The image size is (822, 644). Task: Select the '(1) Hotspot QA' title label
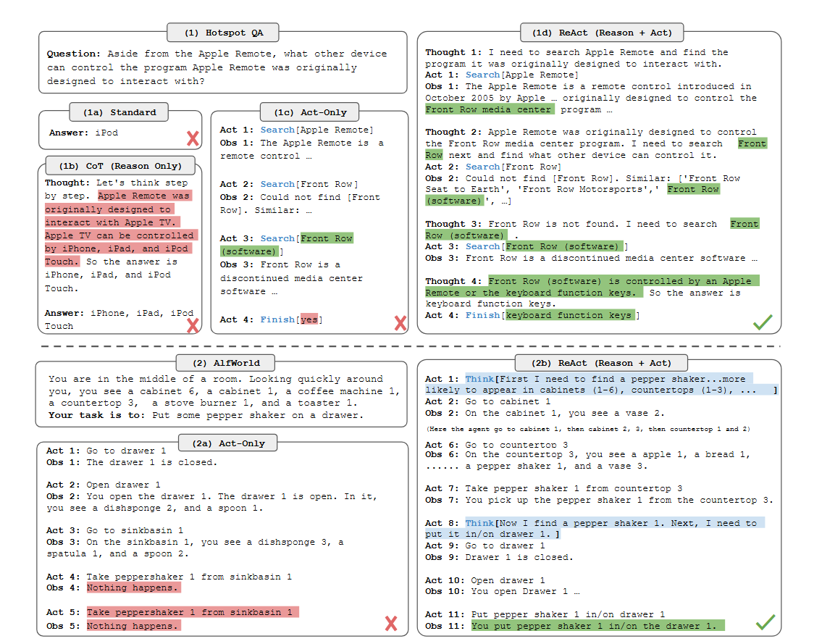tap(223, 33)
